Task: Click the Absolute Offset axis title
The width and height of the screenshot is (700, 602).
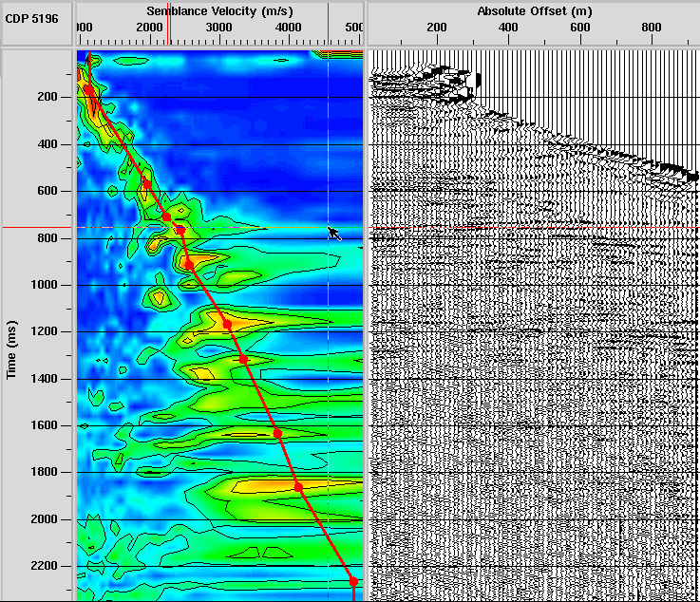Action: pyautogui.click(x=533, y=9)
